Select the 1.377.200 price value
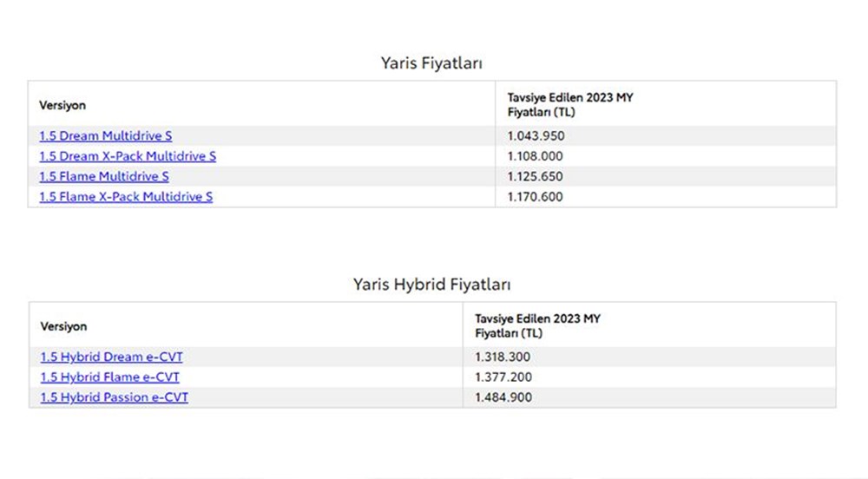Viewport: 868px width, 479px height. [503, 377]
